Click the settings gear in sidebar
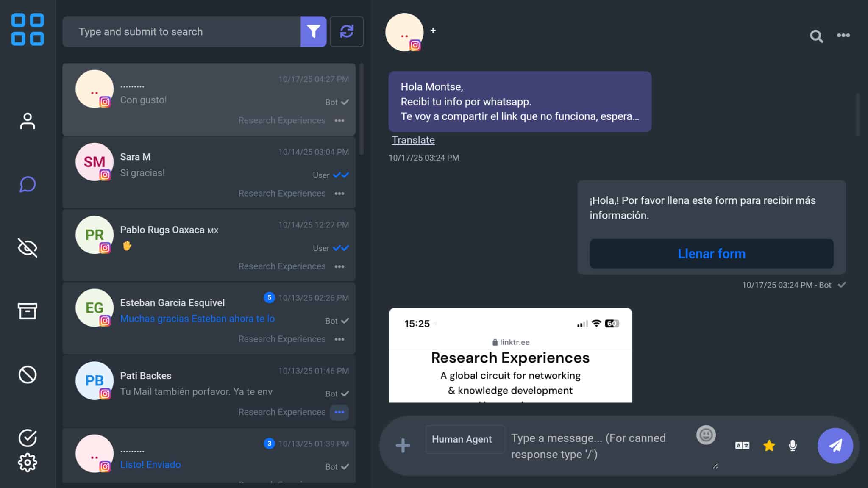Viewport: 868px width, 488px height. (28, 463)
